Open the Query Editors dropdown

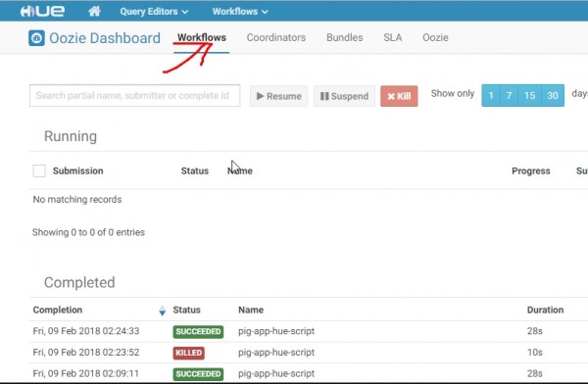click(x=154, y=12)
